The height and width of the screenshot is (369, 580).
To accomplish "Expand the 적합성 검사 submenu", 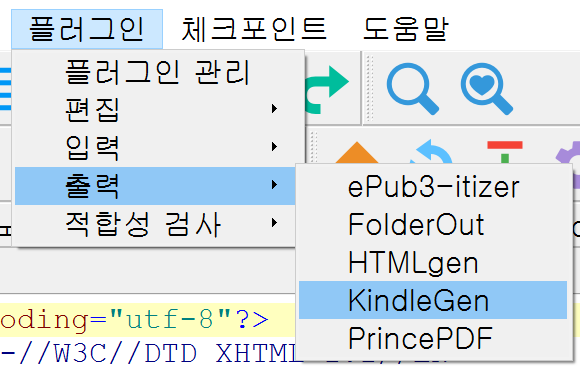I will 155,223.
